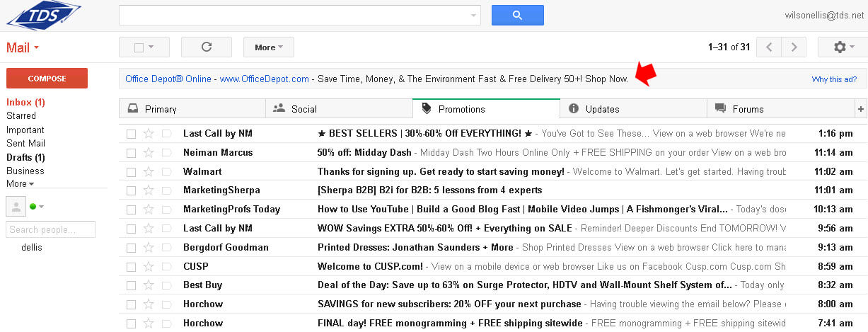Click the Search people input field
The image size is (868, 332).
pyautogui.click(x=50, y=229)
